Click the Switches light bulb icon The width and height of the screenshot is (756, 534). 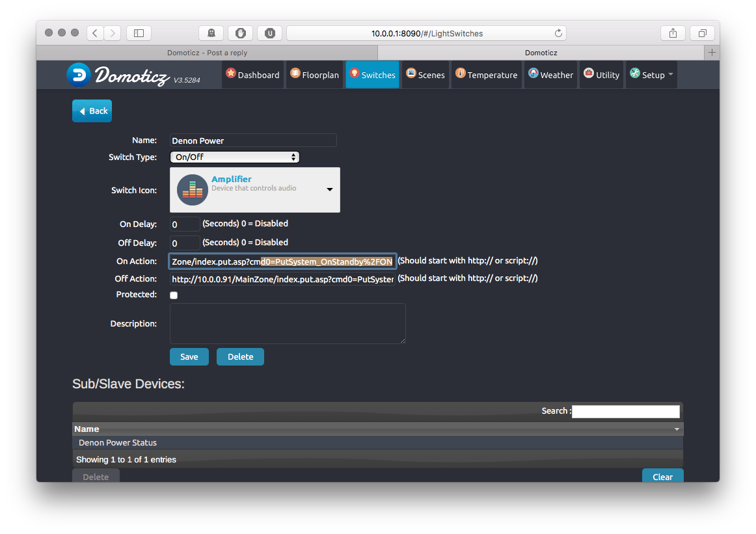(355, 73)
